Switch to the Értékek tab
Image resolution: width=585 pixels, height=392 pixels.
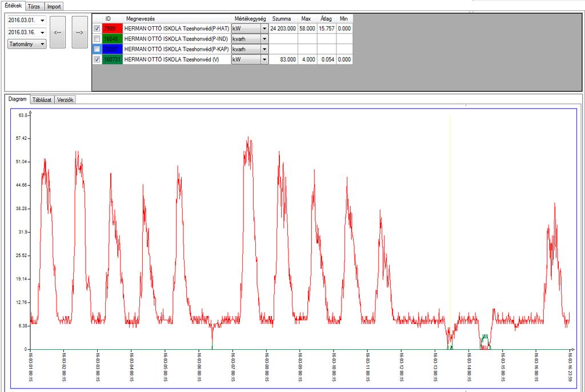pyautogui.click(x=13, y=6)
